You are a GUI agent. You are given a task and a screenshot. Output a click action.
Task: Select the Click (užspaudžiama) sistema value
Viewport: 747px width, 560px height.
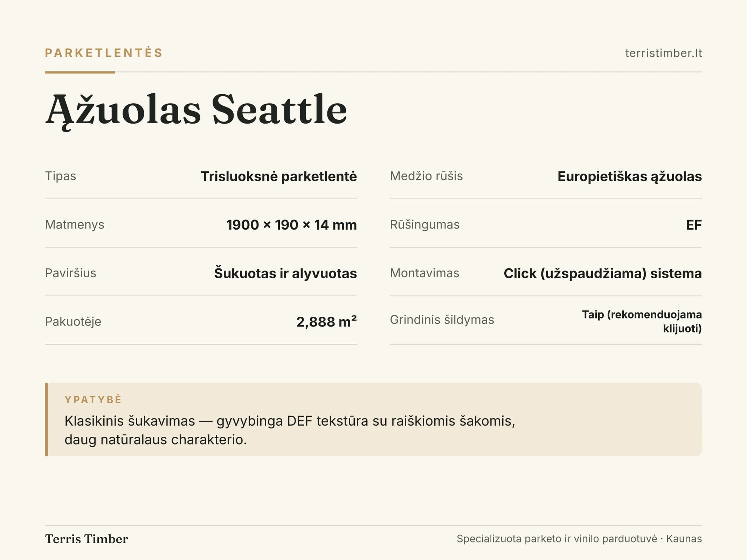(603, 273)
